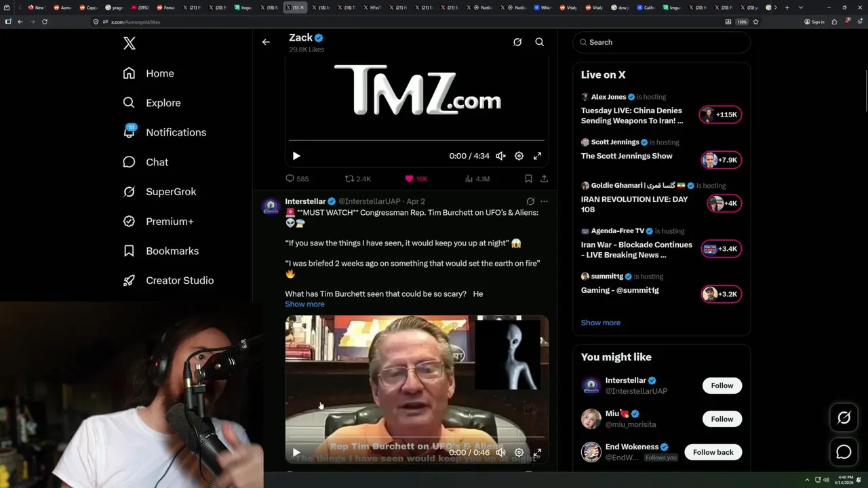Open floating chat messages button

point(844,452)
